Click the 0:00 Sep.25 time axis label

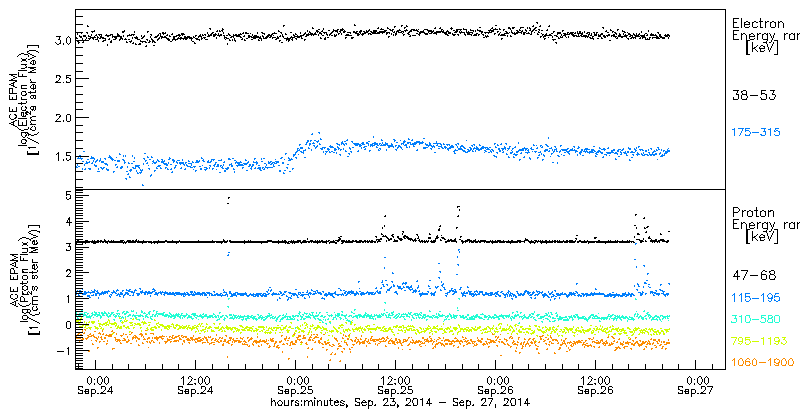[296, 386]
